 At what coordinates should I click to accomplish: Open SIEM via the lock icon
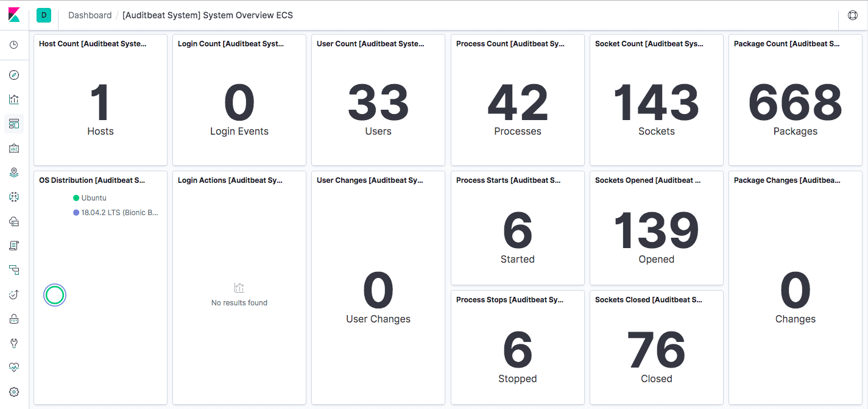click(14, 319)
